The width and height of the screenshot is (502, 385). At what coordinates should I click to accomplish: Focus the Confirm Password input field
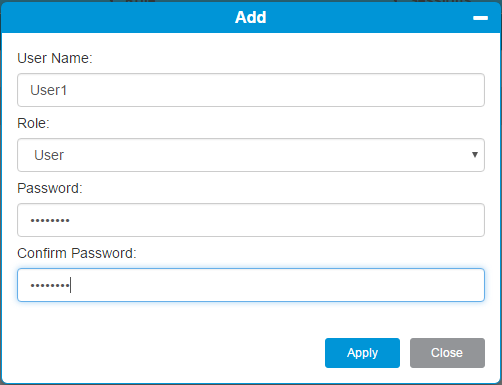251,285
